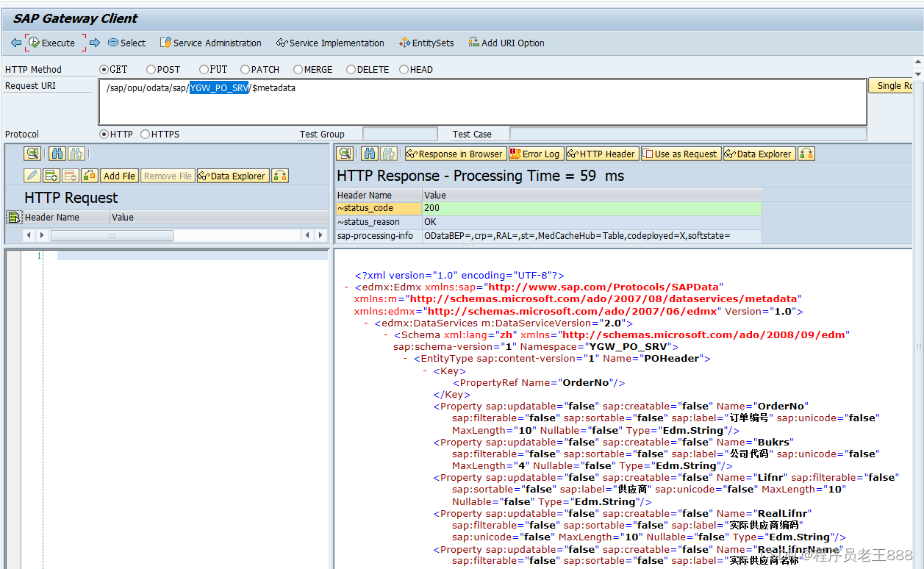Collapse the Schema XML node
Viewport: 924px width, 569px height.
386,334
